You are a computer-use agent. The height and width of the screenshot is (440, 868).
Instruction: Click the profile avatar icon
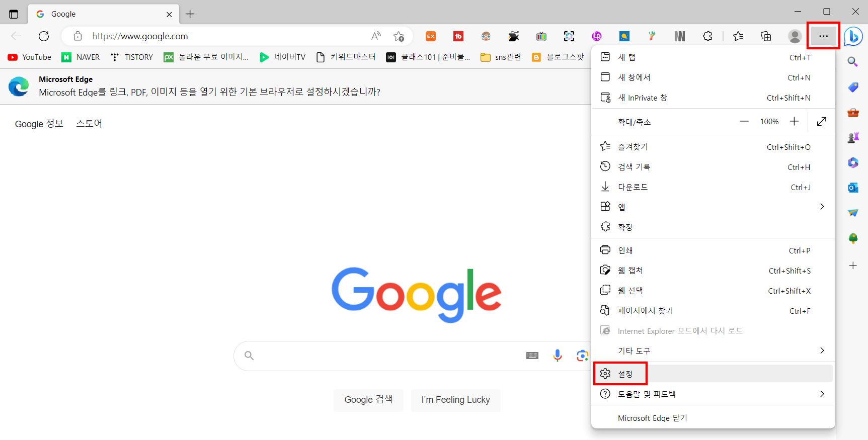pos(795,36)
